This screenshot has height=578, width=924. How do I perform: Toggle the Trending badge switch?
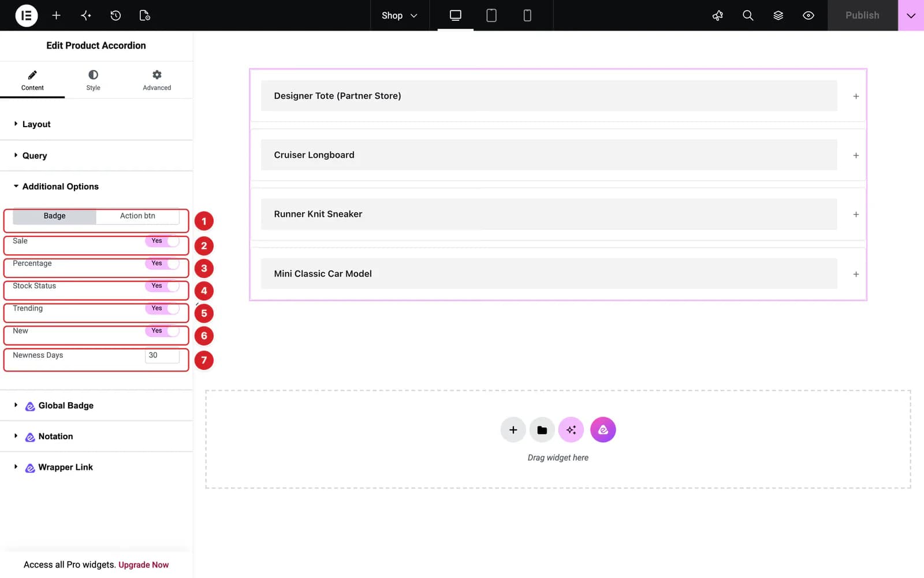coord(162,309)
